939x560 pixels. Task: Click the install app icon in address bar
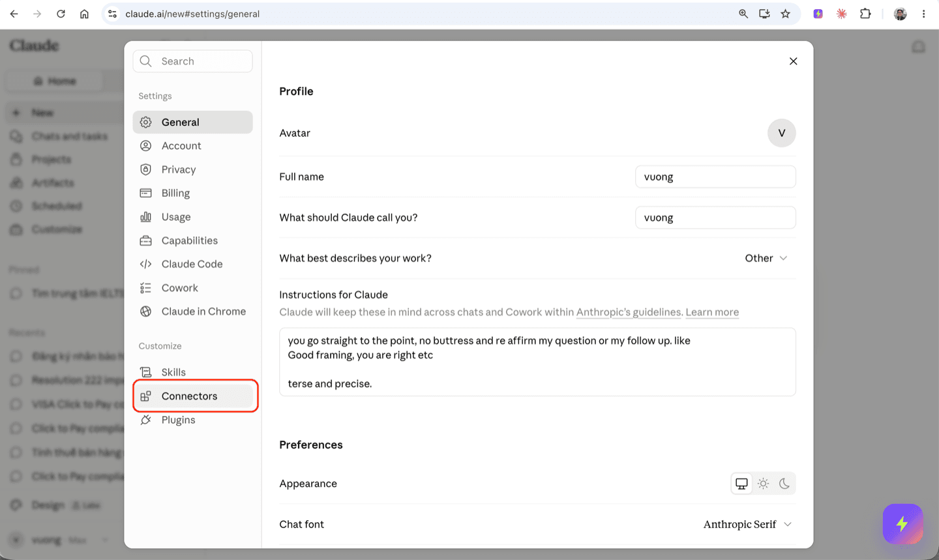click(764, 14)
